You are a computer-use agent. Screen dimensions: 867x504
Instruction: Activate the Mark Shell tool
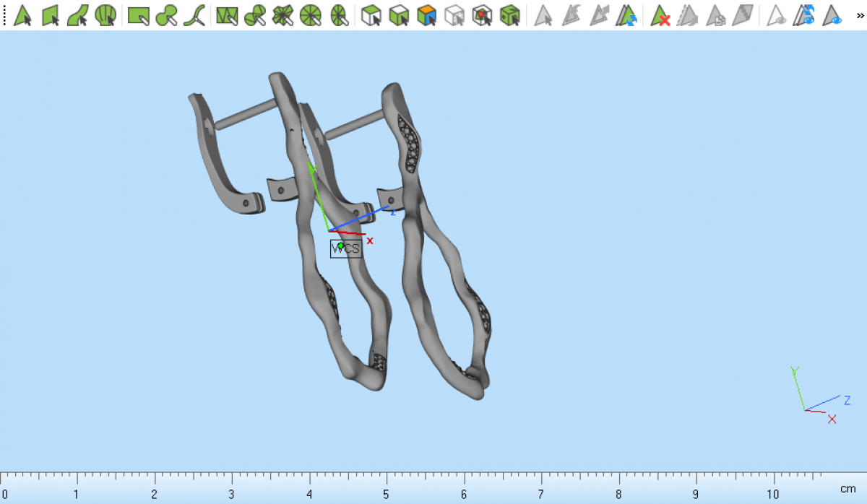[105, 15]
